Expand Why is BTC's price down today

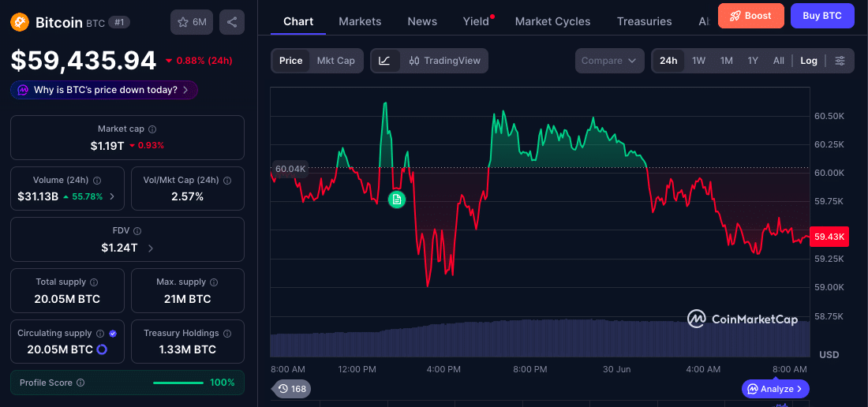click(x=104, y=90)
